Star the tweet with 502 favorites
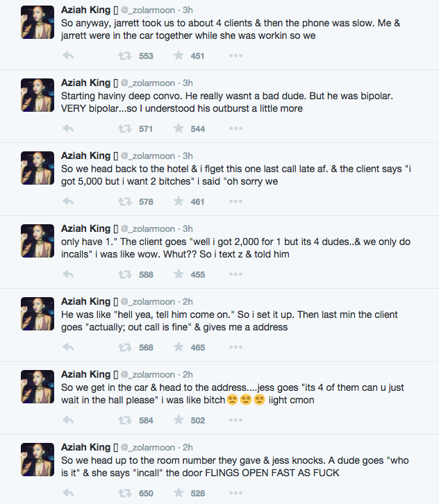Screen dimensions: 439x504 [x=179, y=420]
